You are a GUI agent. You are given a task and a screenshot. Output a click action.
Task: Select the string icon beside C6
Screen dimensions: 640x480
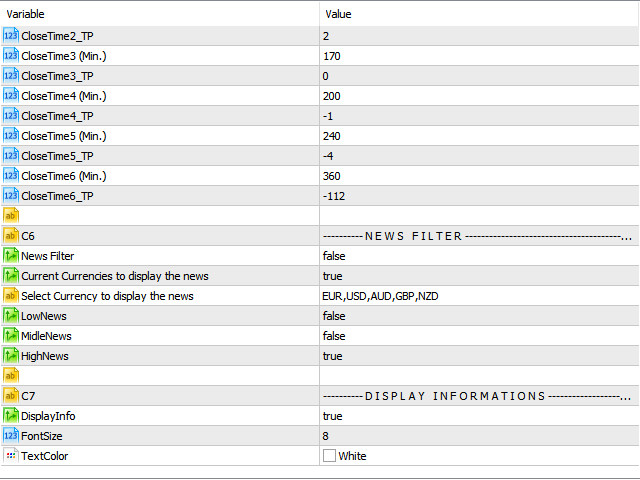(11, 236)
